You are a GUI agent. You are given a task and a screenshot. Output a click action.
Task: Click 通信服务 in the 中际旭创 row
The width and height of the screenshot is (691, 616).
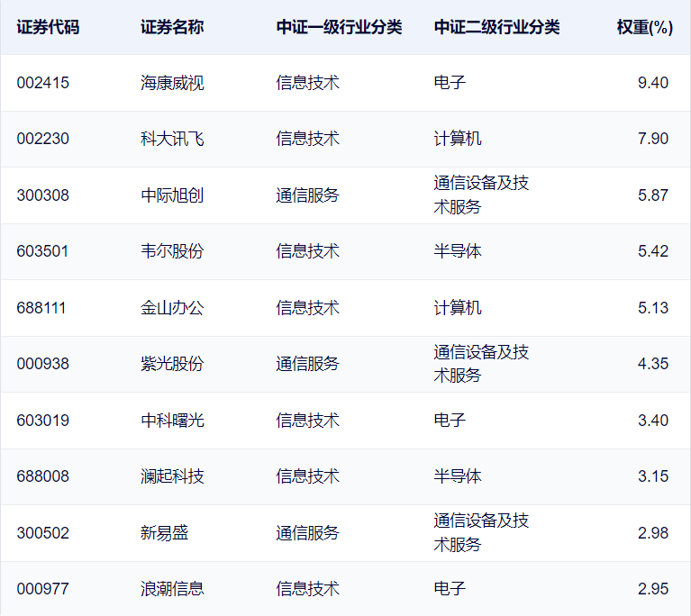307,195
